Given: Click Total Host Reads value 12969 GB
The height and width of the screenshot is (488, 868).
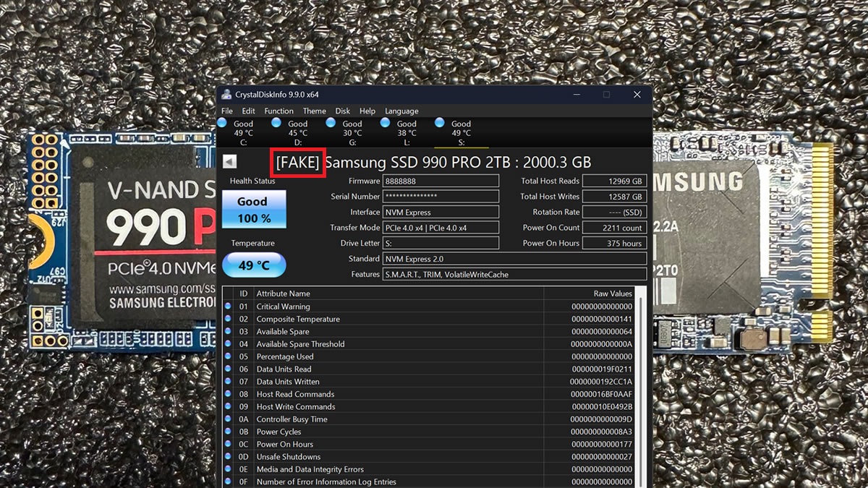Looking at the screenshot, I should coord(614,181).
